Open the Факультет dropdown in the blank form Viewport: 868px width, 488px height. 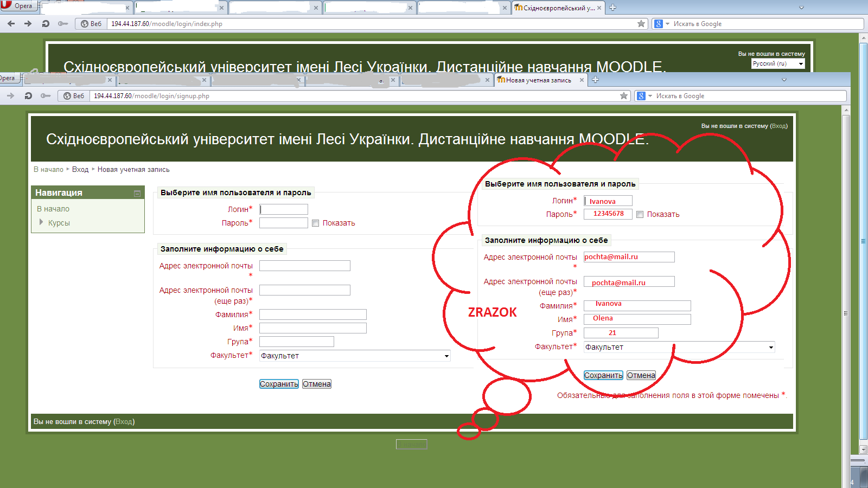[355, 356]
